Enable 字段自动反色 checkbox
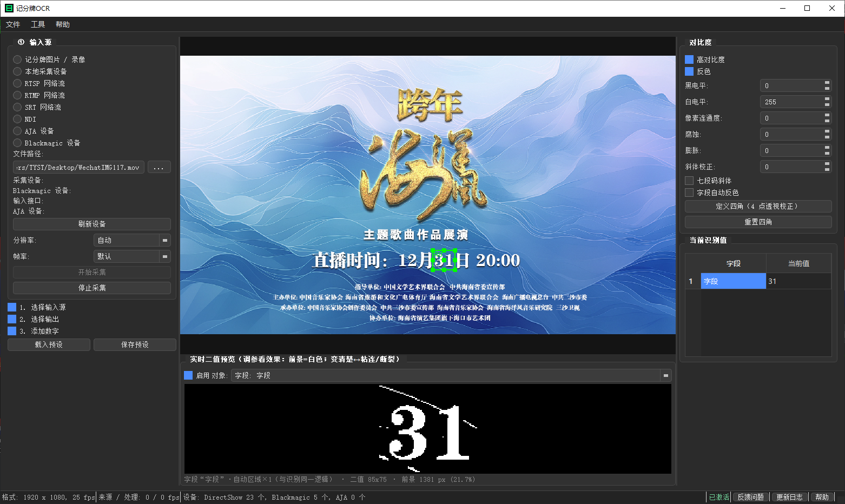 click(689, 193)
